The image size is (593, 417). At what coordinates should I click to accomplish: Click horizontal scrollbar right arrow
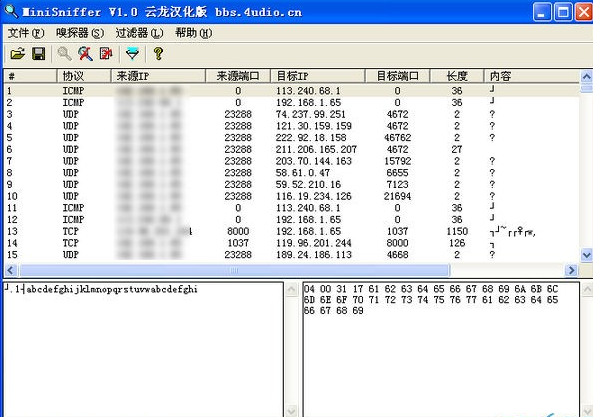pos(571,270)
